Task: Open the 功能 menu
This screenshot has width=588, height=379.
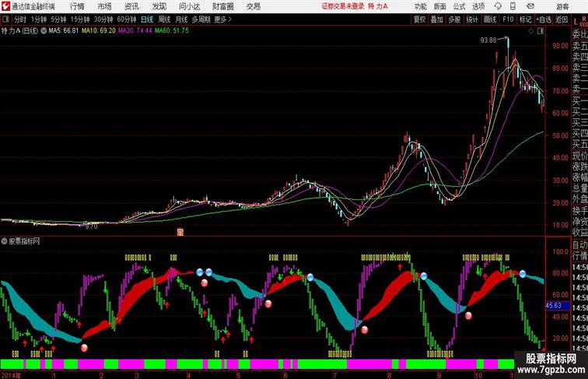Action: coord(420,6)
